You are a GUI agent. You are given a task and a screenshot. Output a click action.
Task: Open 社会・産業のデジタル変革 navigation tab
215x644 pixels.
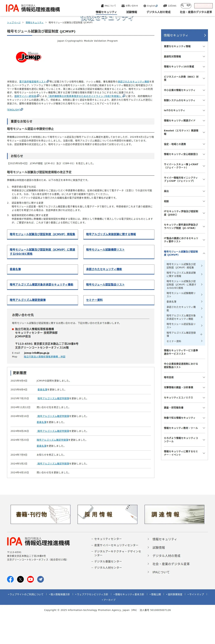click(x=196, y=12)
